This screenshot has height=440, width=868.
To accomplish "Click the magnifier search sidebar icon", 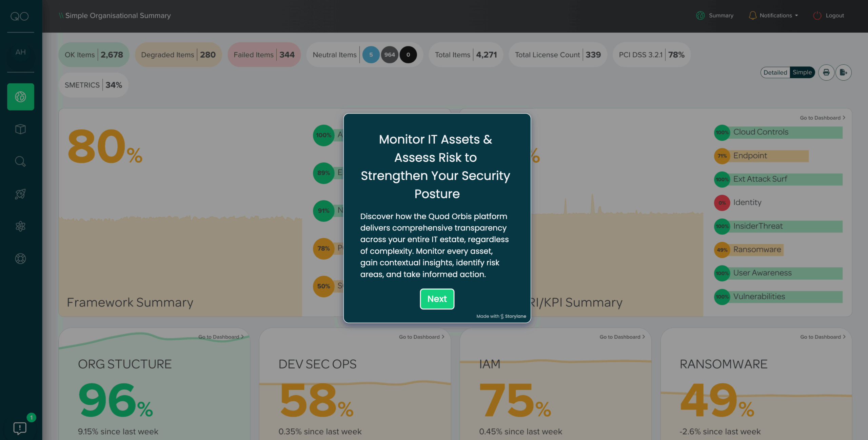I will [x=20, y=161].
